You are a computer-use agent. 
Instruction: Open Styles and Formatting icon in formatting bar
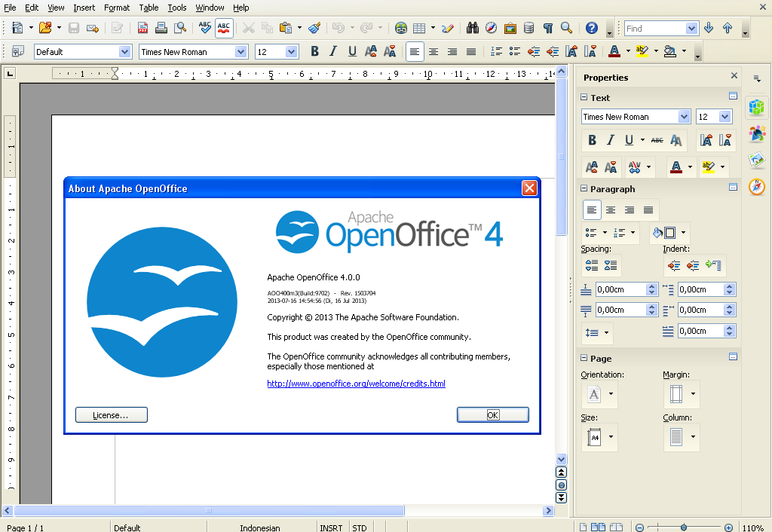18,51
